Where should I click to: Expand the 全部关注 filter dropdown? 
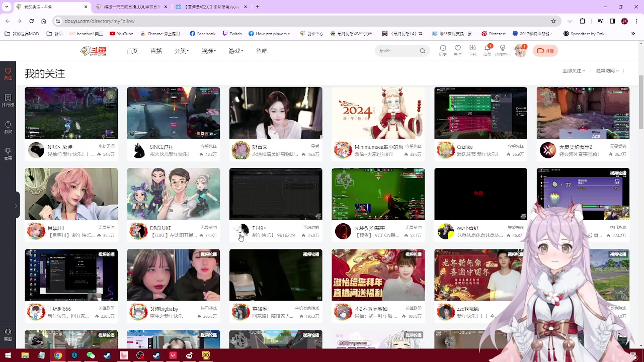tap(574, 71)
